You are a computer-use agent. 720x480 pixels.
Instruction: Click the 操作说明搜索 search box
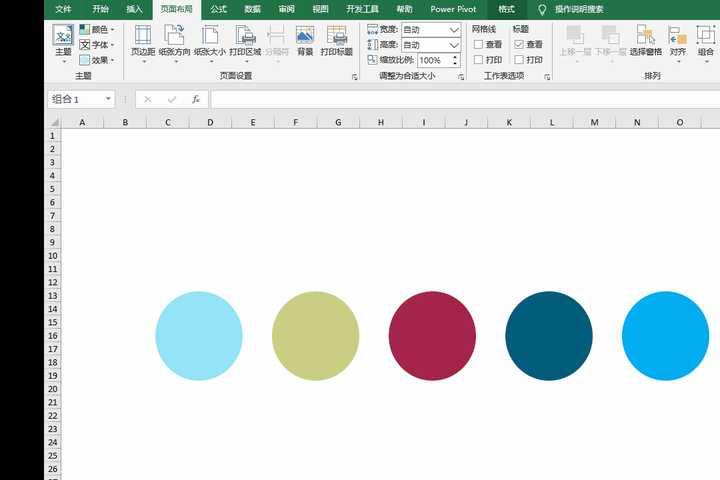(579, 9)
